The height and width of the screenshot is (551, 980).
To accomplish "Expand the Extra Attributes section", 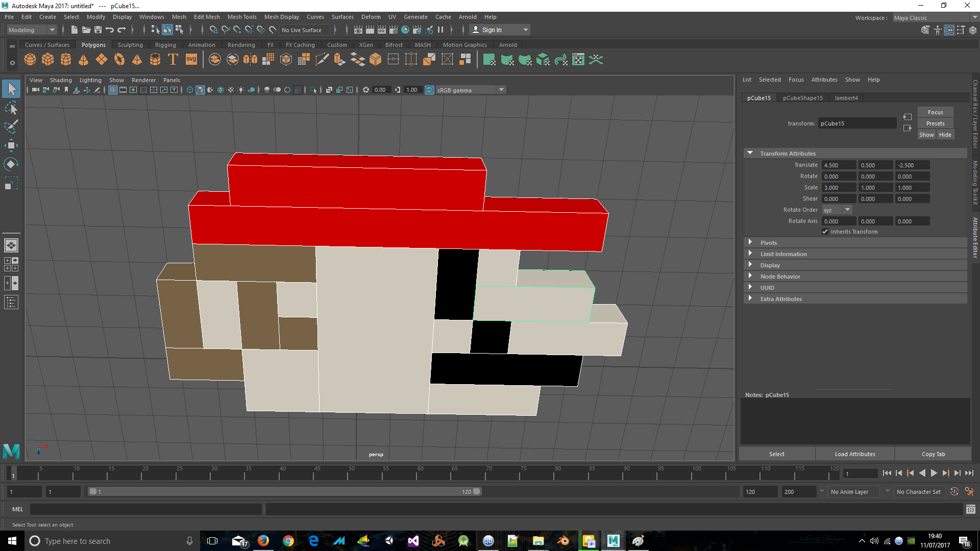I will tap(750, 298).
